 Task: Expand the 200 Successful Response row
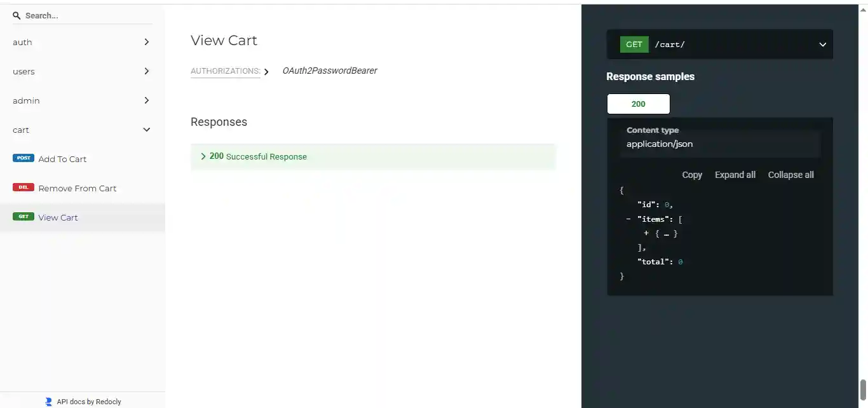point(373,156)
